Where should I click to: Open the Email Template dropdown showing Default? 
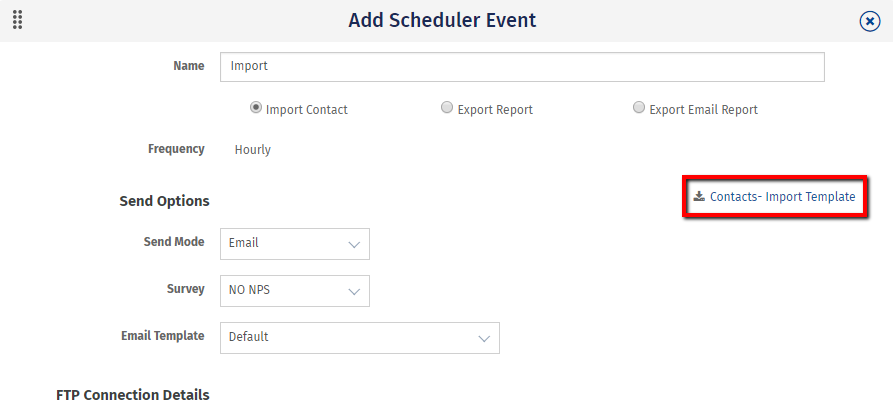click(x=359, y=338)
